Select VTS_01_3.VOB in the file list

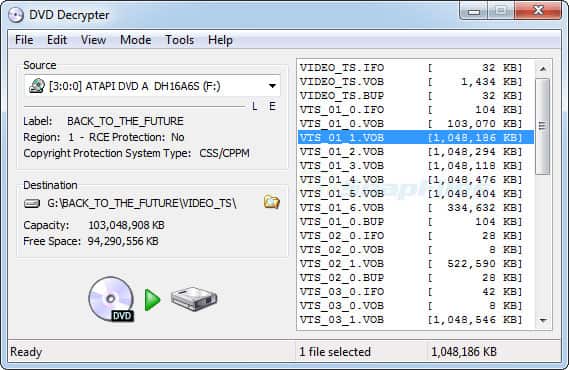click(x=416, y=166)
